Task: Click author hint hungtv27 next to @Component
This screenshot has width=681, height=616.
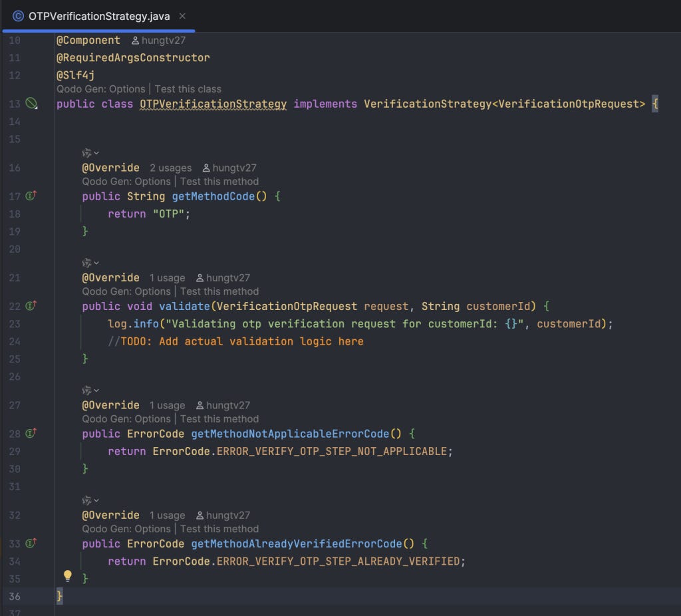Action: tap(158, 41)
